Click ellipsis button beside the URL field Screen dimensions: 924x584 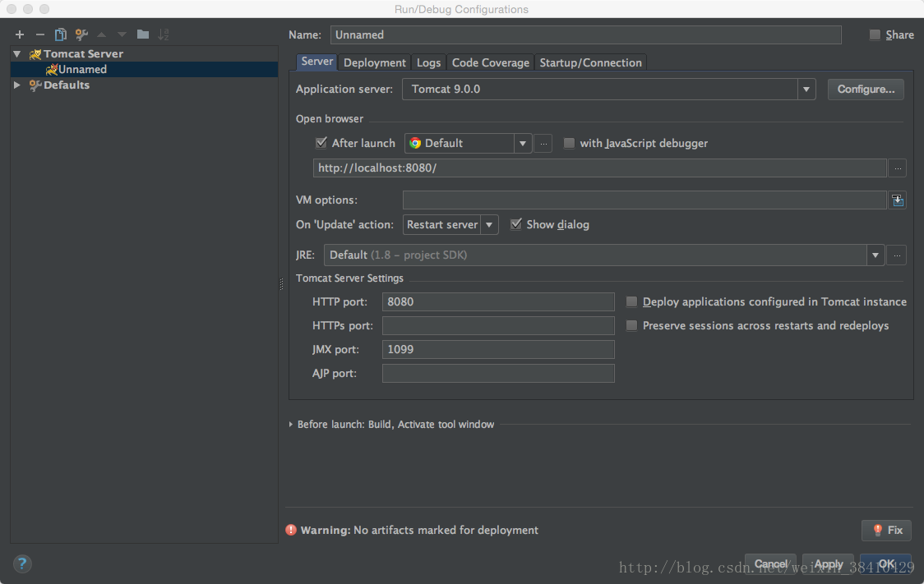click(897, 168)
